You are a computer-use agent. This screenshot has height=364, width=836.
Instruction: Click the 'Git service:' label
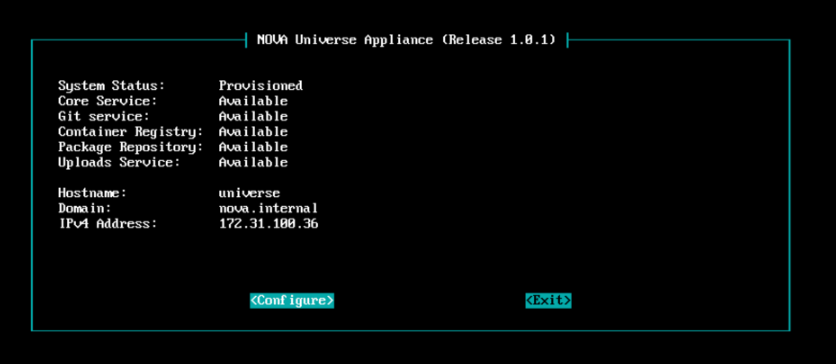(104, 116)
